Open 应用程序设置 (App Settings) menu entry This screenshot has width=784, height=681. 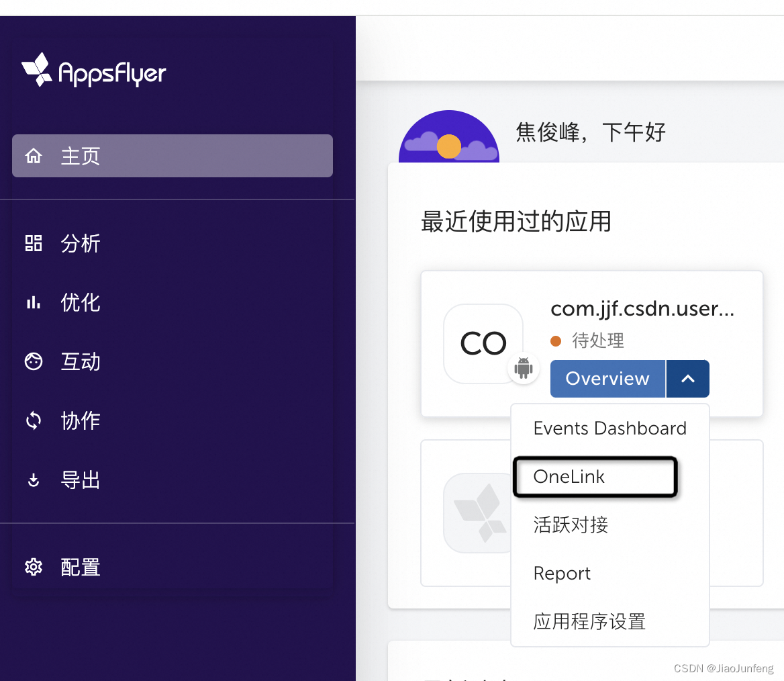[589, 622]
